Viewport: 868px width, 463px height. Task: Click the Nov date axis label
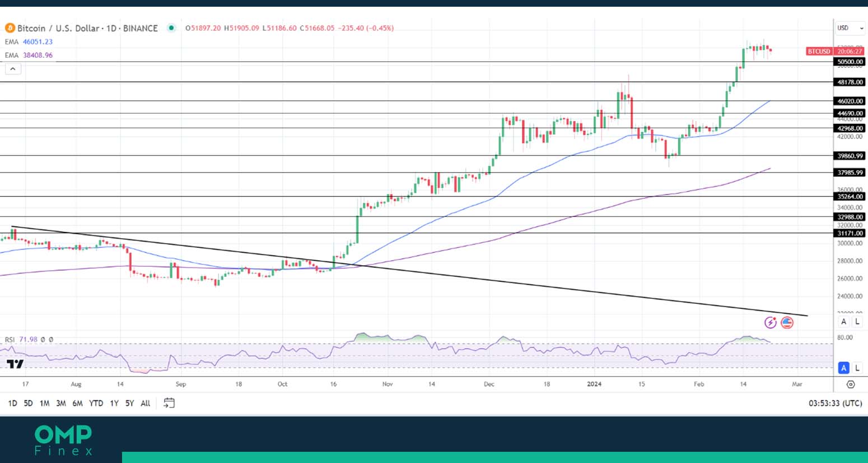pyautogui.click(x=388, y=385)
